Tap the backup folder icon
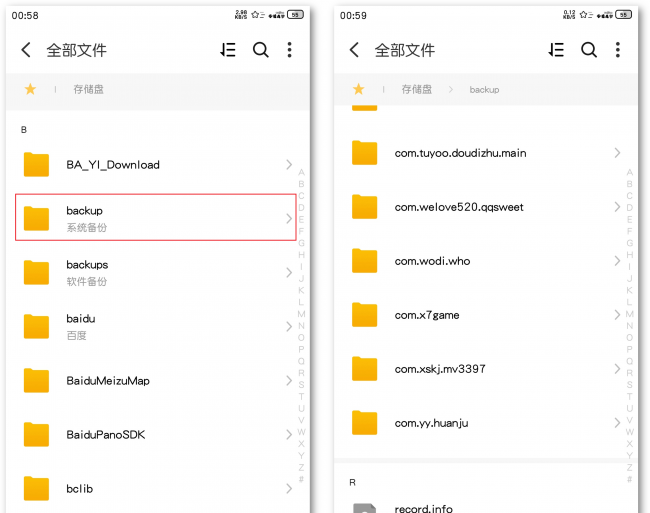Image resolution: width=650 pixels, height=513 pixels. pyautogui.click(x=36, y=218)
